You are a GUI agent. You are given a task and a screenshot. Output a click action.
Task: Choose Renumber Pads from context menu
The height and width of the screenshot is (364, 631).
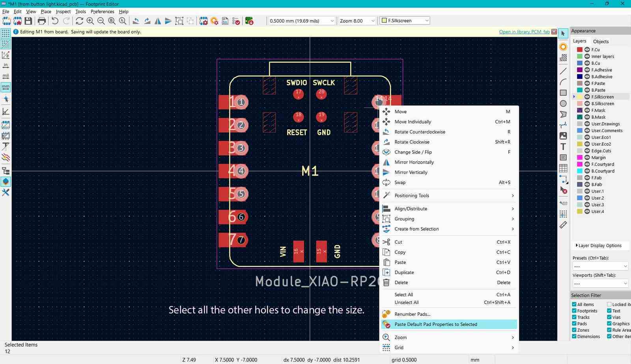(413, 314)
